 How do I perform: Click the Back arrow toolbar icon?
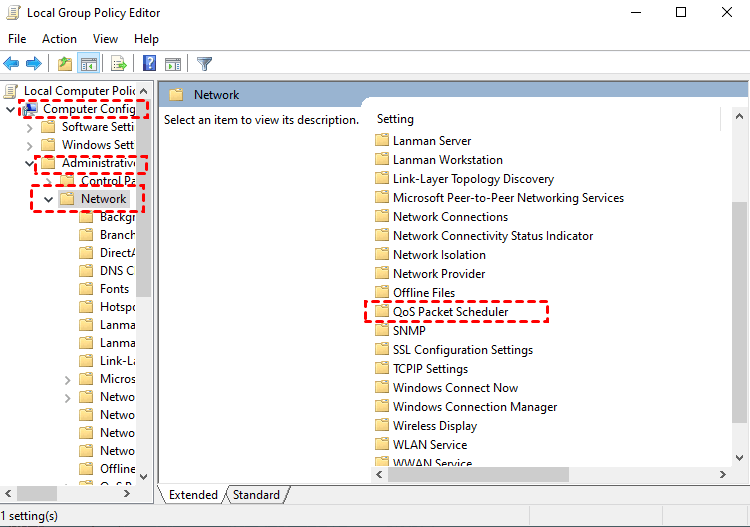(12, 64)
